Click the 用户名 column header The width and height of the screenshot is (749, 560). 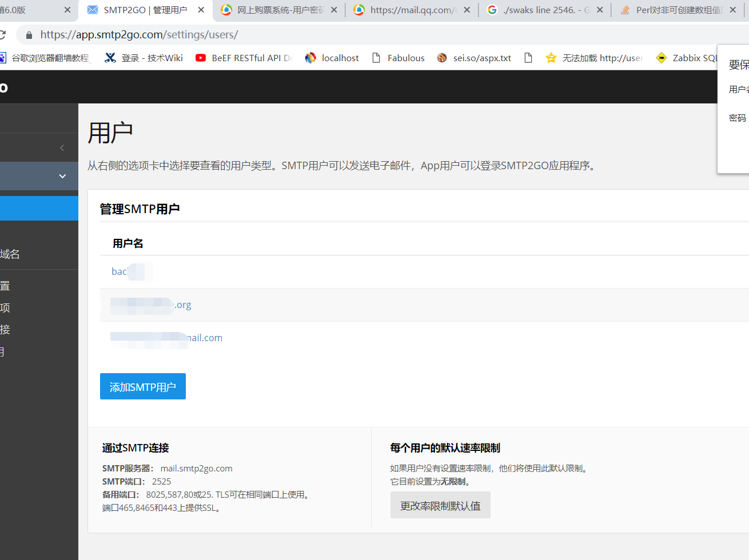(x=128, y=243)
